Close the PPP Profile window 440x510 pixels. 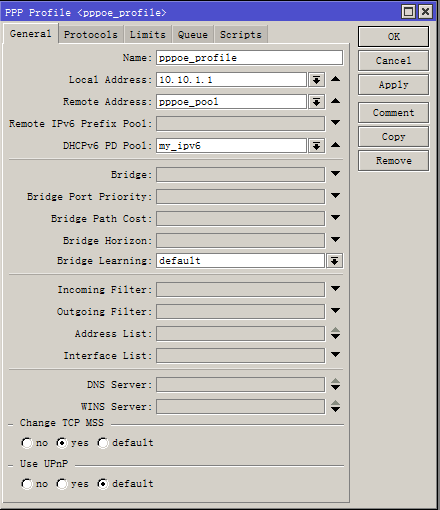(x=426, y=12)
